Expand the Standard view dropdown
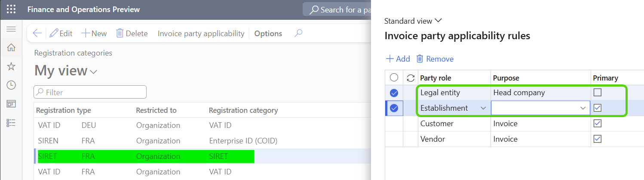Viewport: 644px width, 180px height. pos(413,21)
